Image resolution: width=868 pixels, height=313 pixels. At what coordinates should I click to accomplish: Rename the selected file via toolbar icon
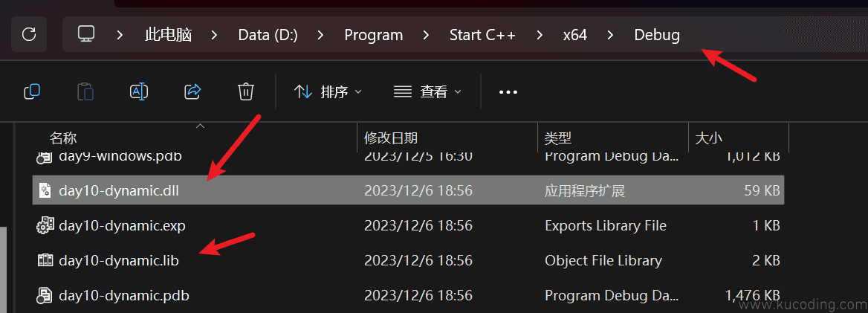[x=139, y=91]
